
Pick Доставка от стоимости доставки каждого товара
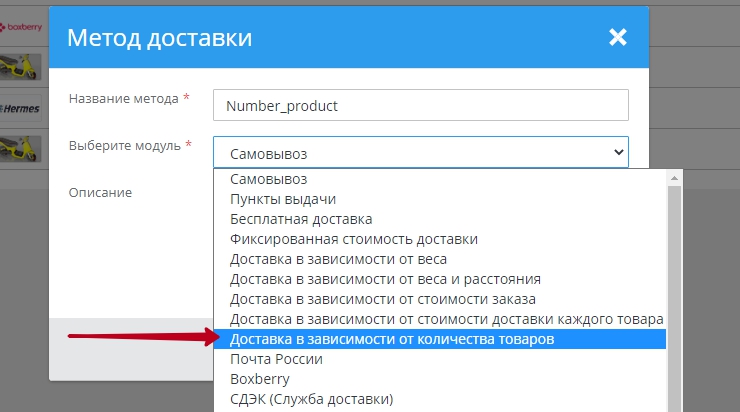[446, 319]
